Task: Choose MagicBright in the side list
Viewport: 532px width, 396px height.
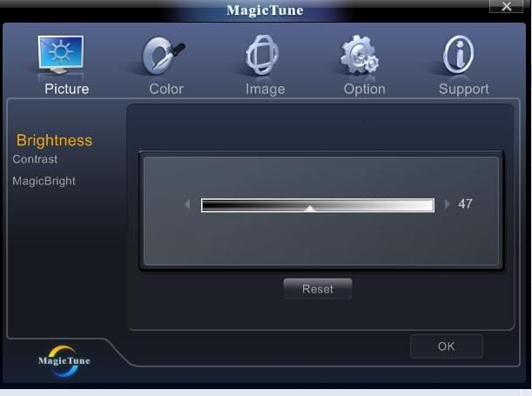Action: tap(44, 181)
